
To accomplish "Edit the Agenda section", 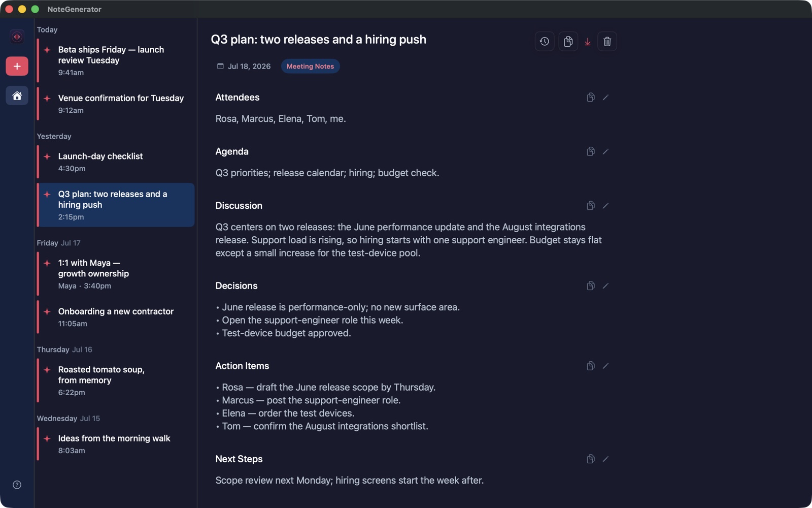I will (x=605, y=151).
